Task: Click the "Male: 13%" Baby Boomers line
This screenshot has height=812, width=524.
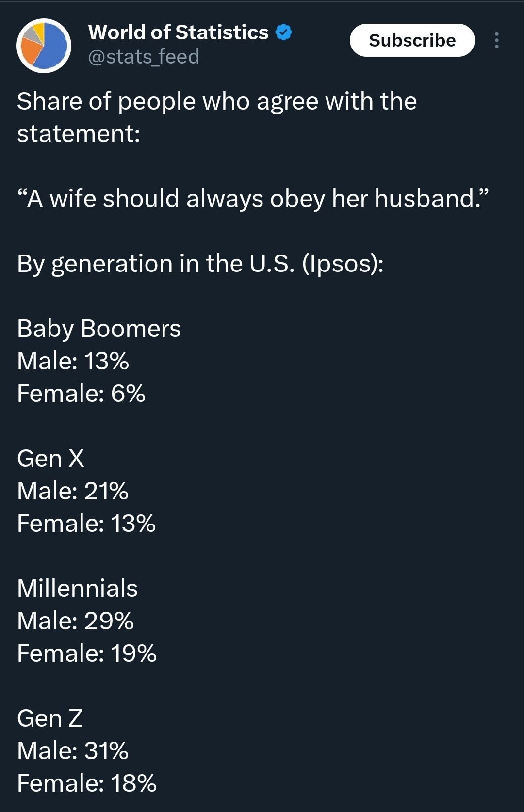Action: pyautogui.click(x=73, y=361)
